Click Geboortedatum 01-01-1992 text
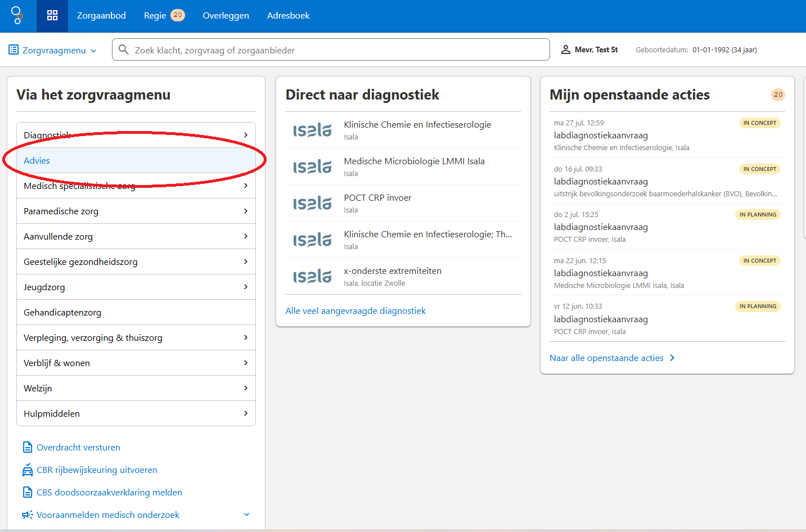The image size is (806, 532). (x=696, y=49)
